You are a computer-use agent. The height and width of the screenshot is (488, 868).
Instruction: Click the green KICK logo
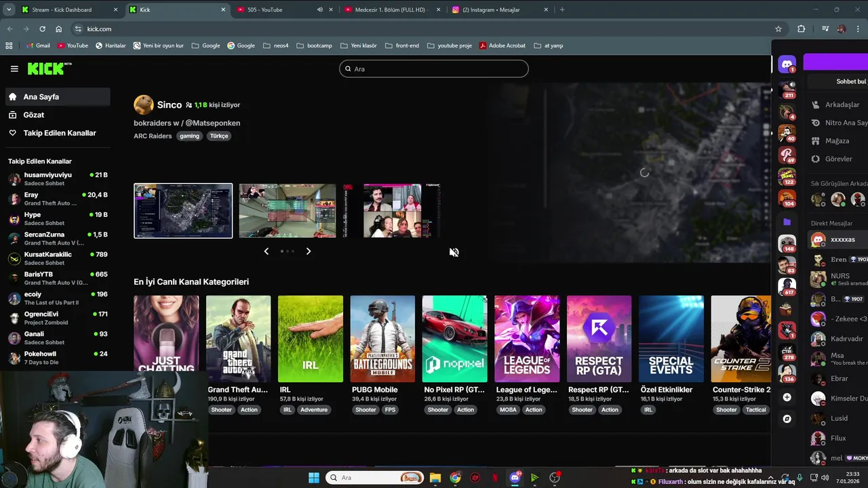point(49,68)
